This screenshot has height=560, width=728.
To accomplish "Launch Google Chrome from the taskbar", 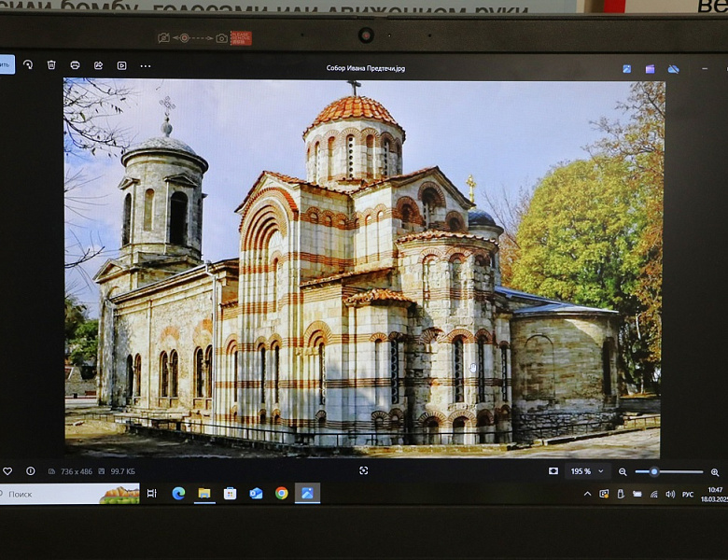I will (x=281, y=493).
